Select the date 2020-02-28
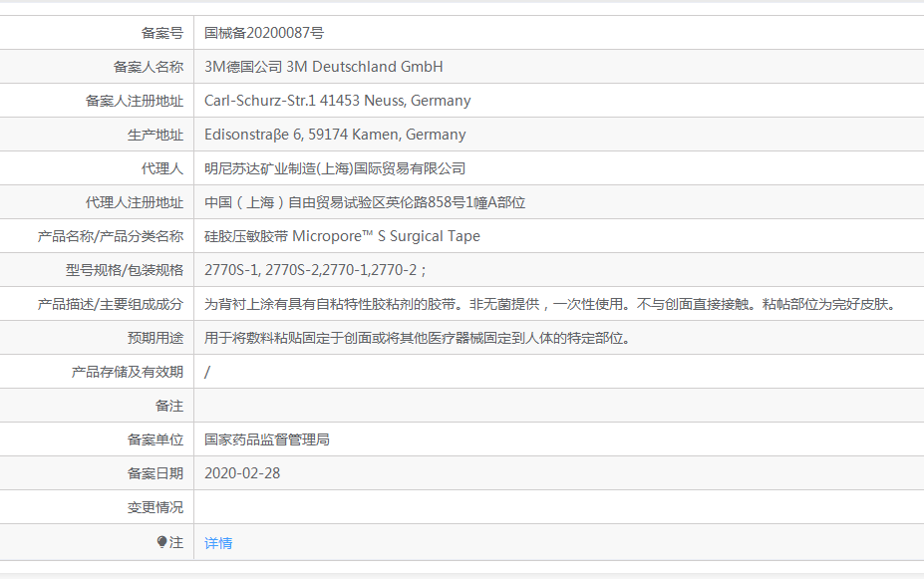The width and height of the screenshot is (924, 579). tap(242, 473)
